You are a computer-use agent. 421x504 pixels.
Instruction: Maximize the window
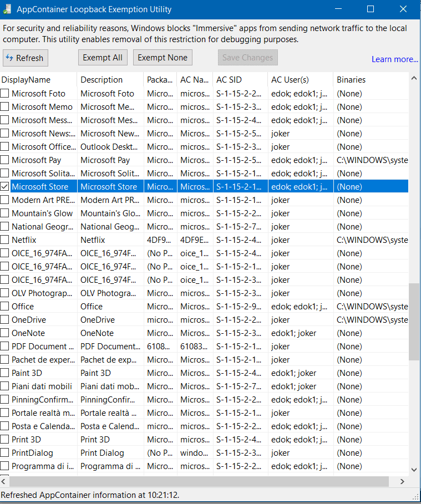tap(371, 9)
